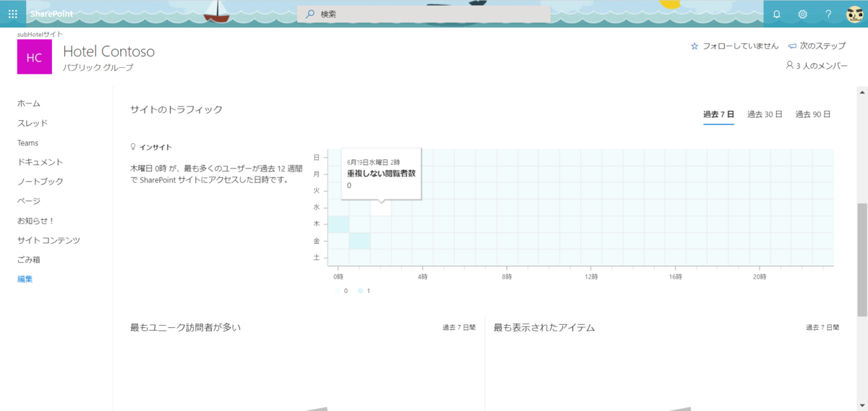
Task: Open ごみ箱 in the sidebar
Action: click(29, 259)
